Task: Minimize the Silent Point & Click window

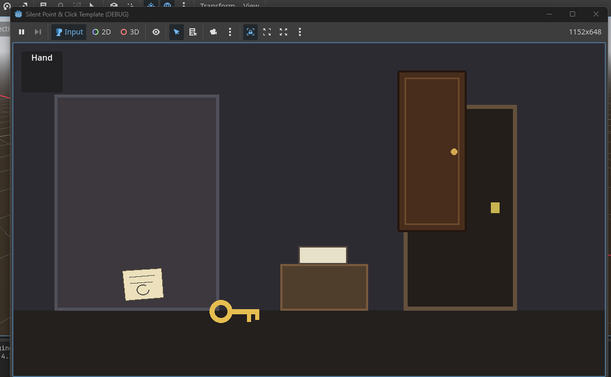Action: 549,14
